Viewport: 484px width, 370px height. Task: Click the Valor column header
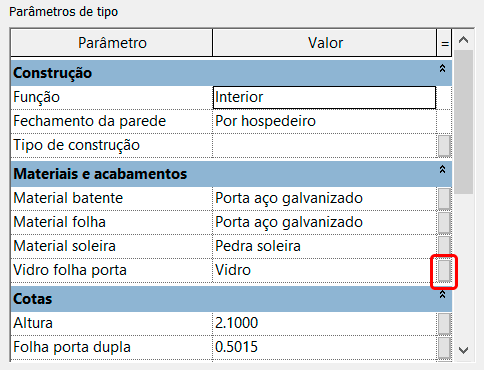tap(325, 43)
